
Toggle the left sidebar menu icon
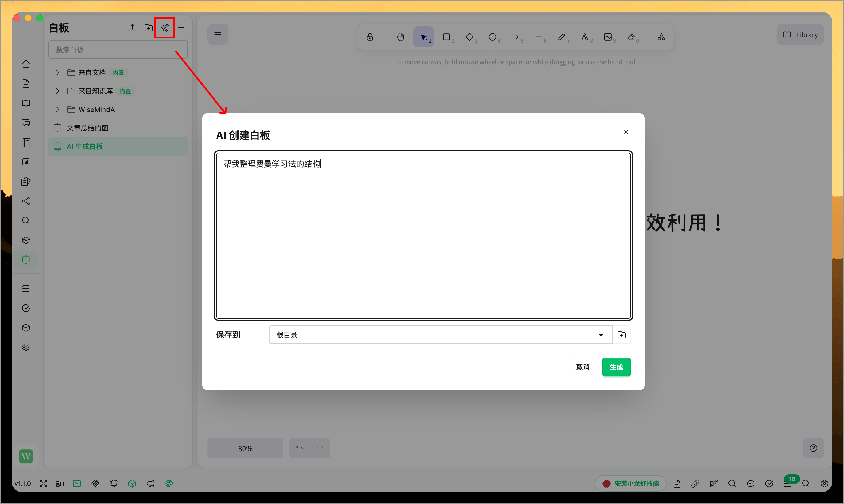point(26,42)
